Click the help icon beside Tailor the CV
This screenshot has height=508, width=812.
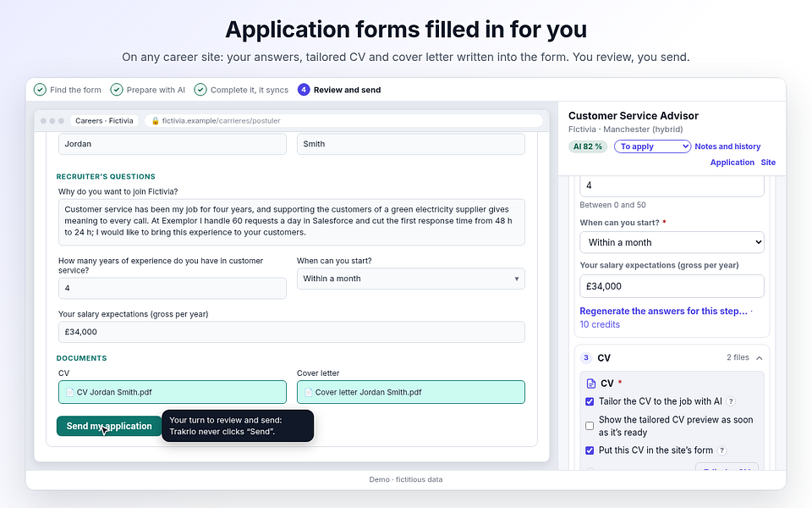730,401
